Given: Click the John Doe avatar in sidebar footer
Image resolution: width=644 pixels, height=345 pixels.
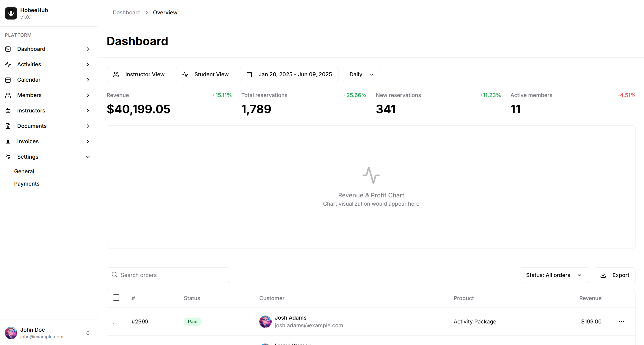Looking at the screenshot, I should point(11,333).
